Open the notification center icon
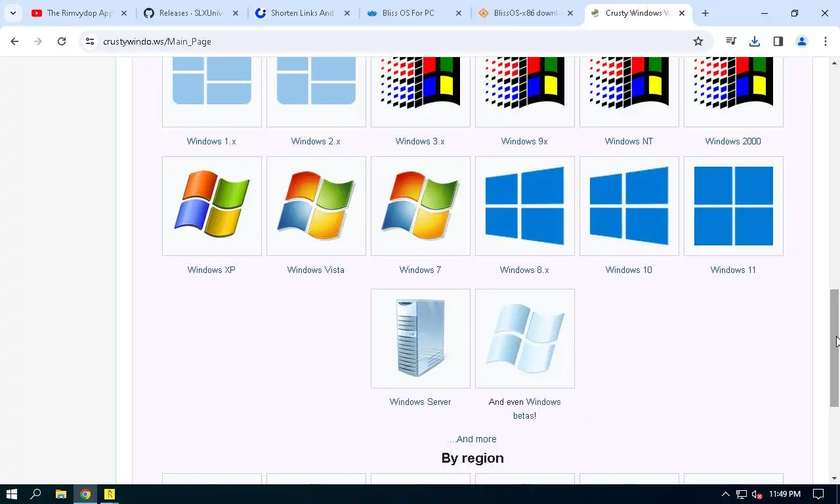 pos(818,494)
